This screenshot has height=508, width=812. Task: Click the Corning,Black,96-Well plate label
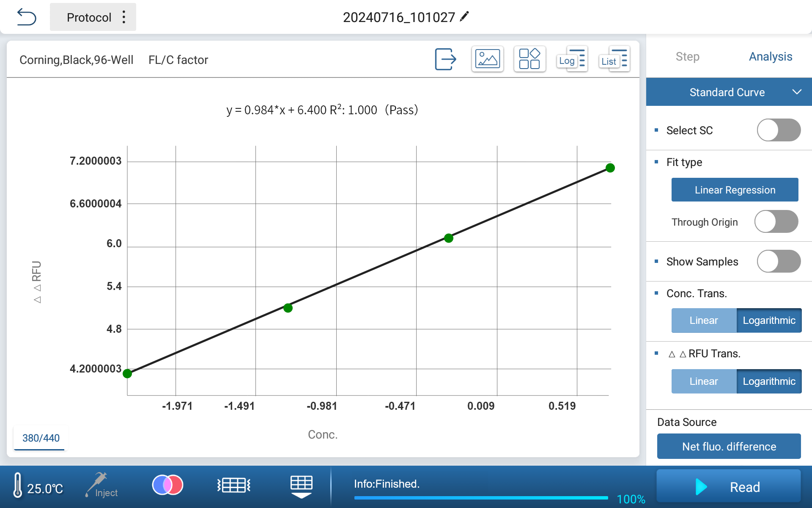coord(76,60)
